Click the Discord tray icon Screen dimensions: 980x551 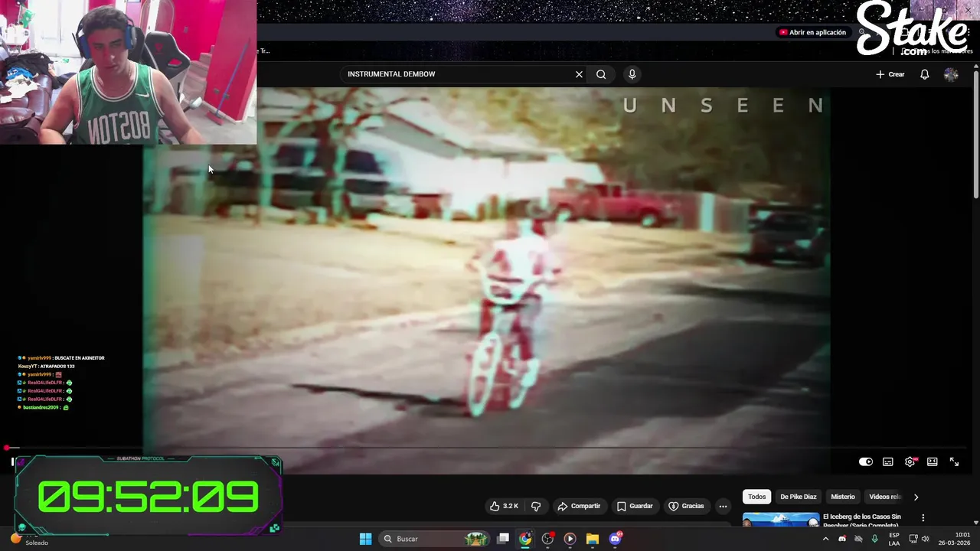[x=842, y=539]
